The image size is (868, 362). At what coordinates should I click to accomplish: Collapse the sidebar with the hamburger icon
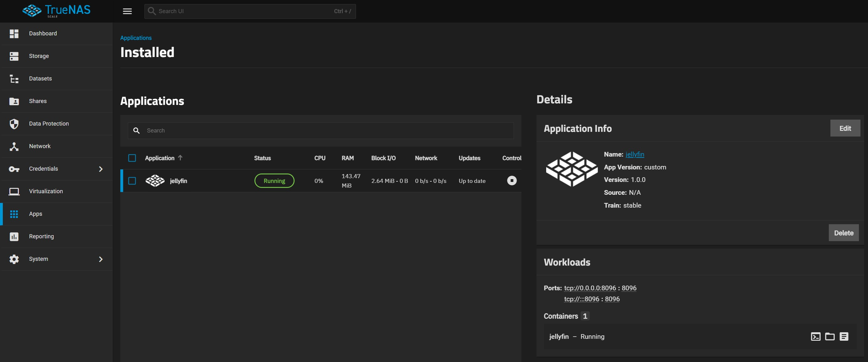127,11
